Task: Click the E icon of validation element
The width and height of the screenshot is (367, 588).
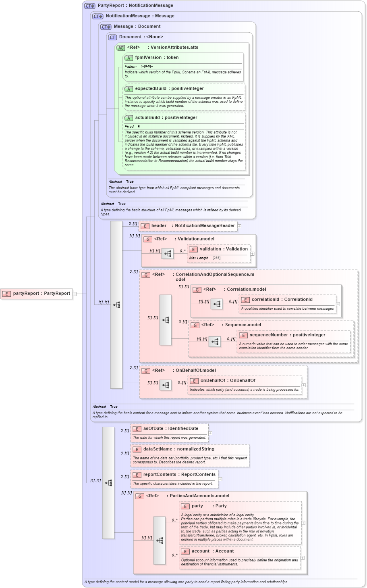Action: pos(193,249)
